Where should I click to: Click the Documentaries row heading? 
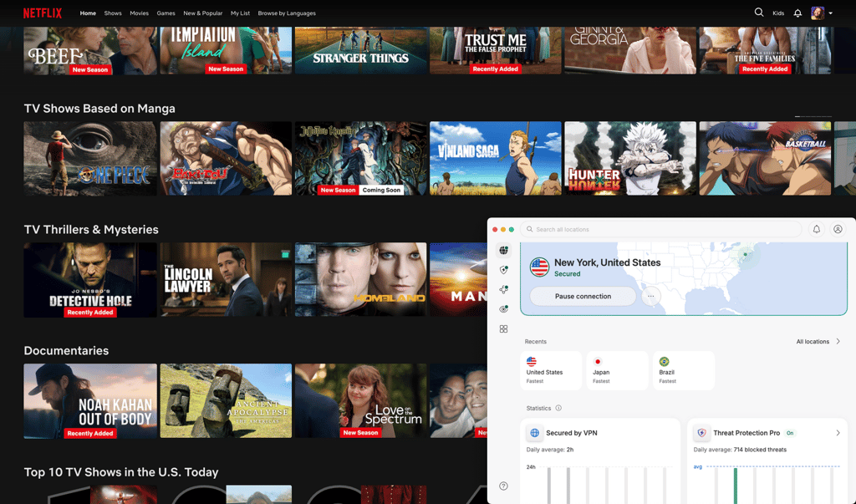click(66, 350)
